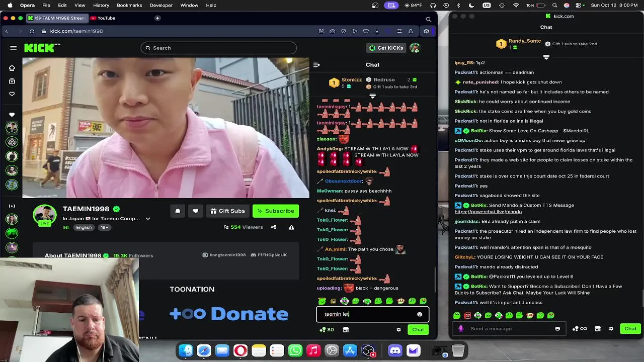Click purple microphone icon in popout chat input
The image size is (644, 362).
(x=461, y=329)
